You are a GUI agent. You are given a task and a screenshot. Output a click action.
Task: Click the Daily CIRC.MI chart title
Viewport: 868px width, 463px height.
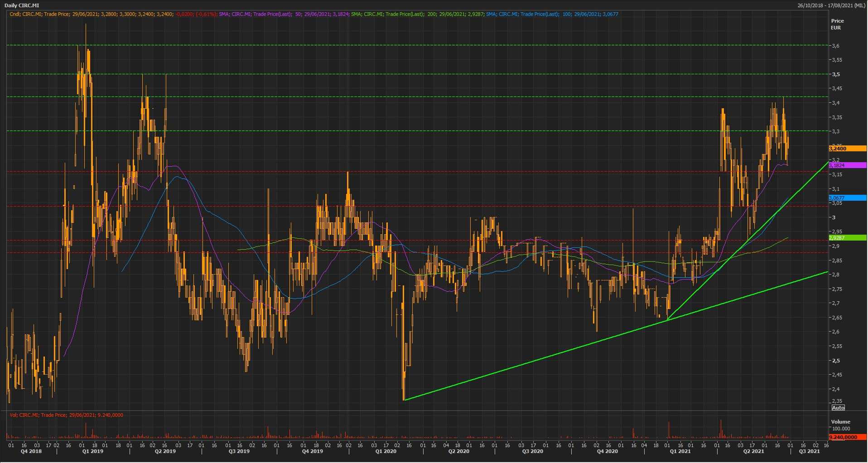[22, 5]
